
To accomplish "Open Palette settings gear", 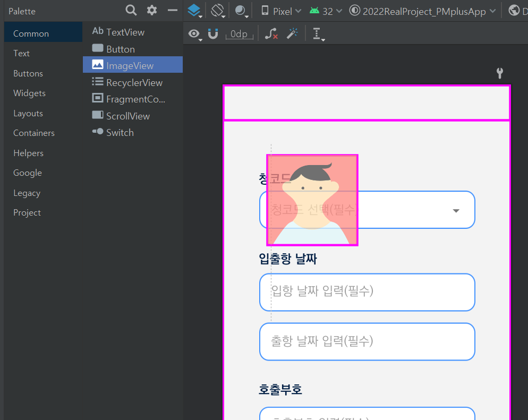I will pos(152,10).
